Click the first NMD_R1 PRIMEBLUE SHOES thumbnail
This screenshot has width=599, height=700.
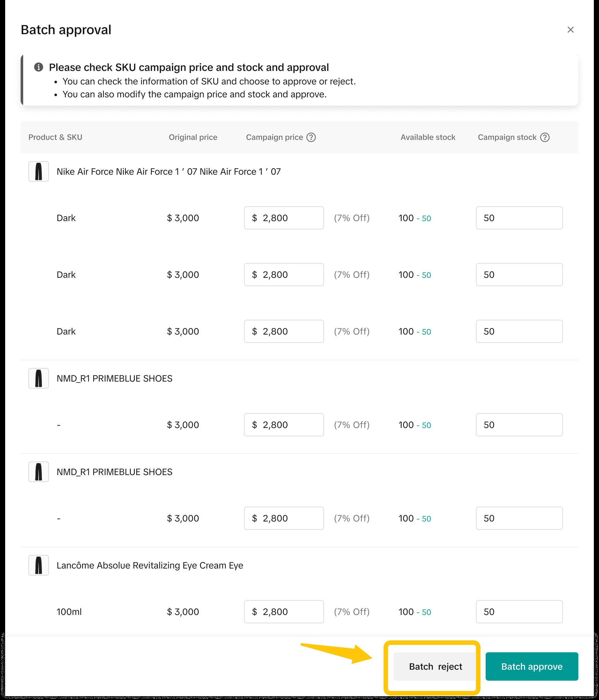pyautogui.click(x=39, y=378)
